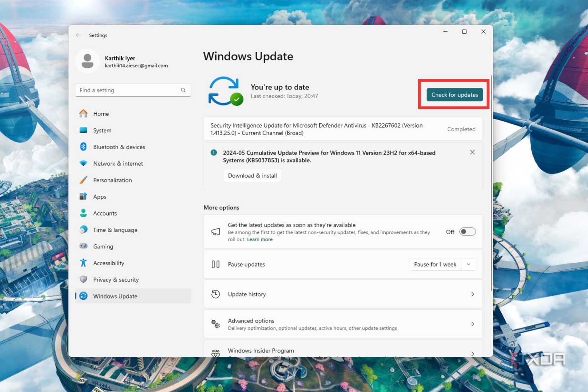
Task: Open Time & language section
Action: tap(115, 230)
